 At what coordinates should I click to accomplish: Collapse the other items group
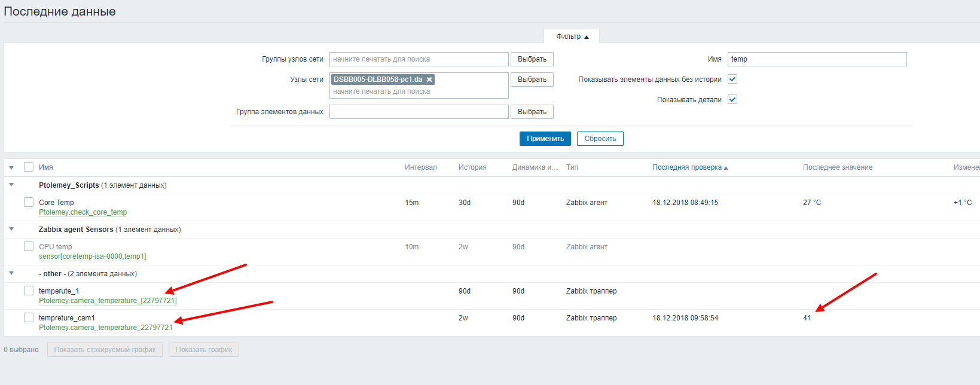[x=11, y=274]
